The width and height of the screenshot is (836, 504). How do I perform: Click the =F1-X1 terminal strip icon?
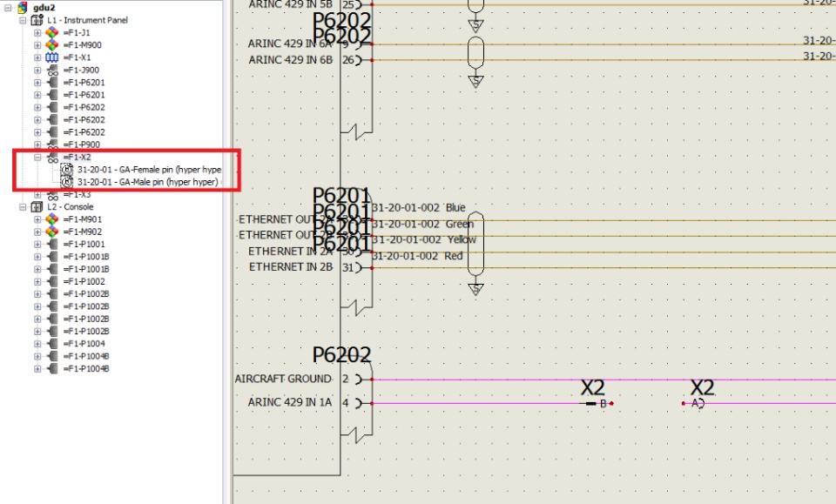click(51, 57)
